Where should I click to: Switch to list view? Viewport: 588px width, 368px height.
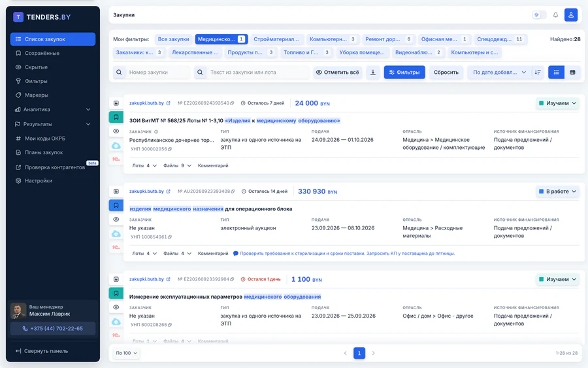[x=556, y=73]
